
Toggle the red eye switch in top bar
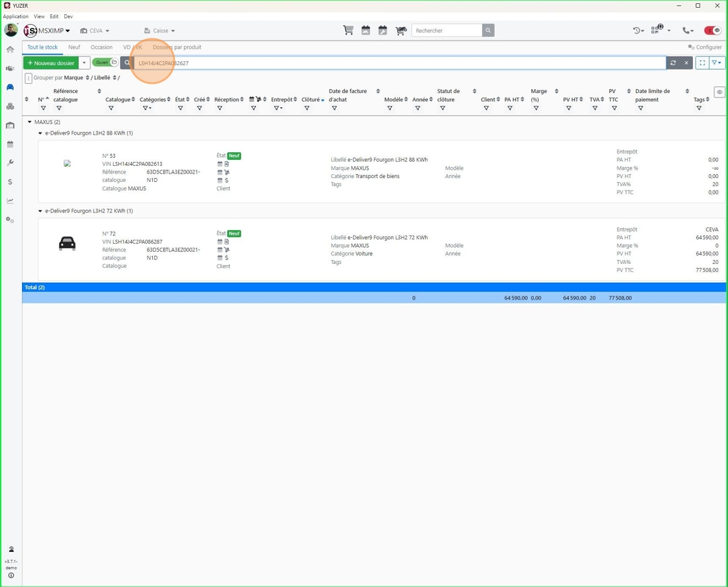click(712, 30)
